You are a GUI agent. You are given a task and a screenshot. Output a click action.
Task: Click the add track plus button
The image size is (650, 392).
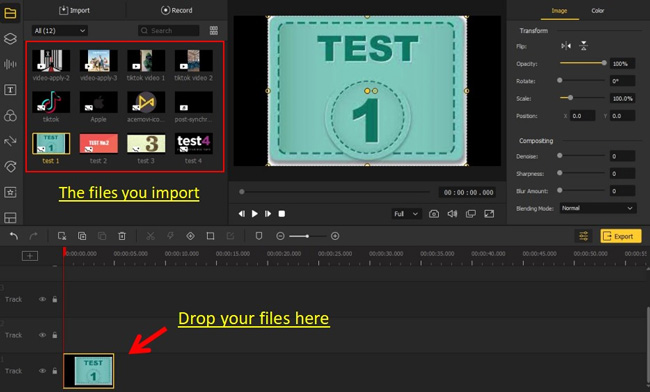[30, 256]
